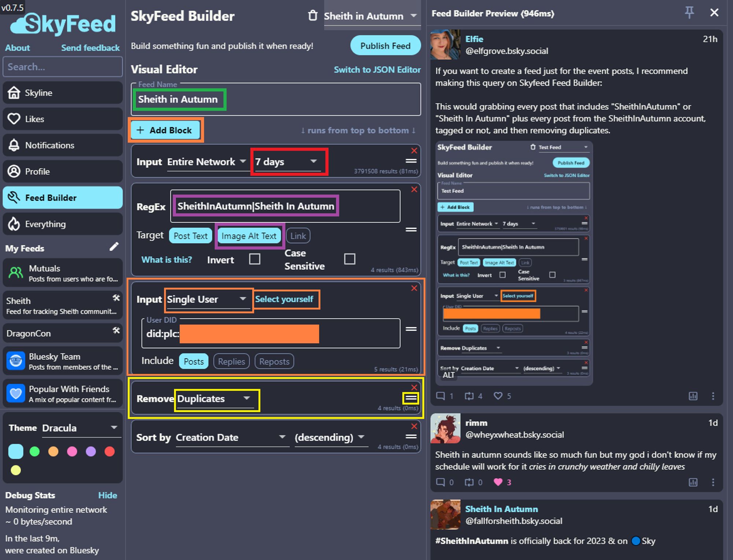Click the Add Block button
Image resolution: width=733 pixels, height=560 pixels.
click(x=165, y=130)
